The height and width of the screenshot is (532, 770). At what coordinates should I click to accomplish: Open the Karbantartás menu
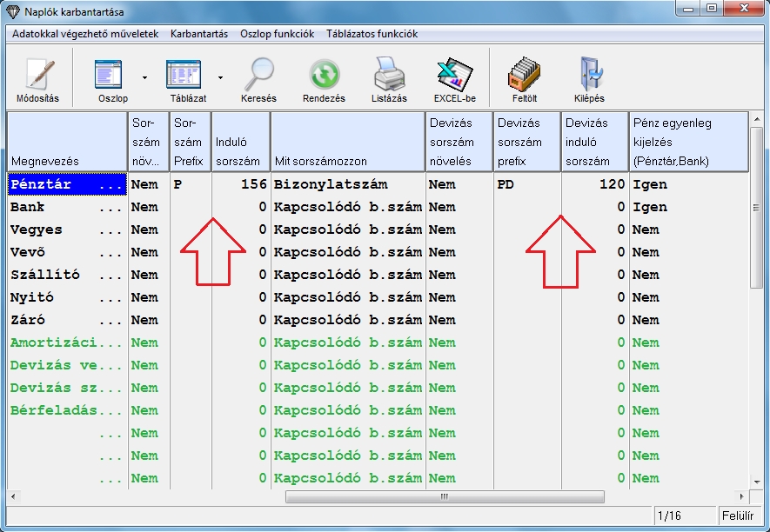click(x=199, y=34)
